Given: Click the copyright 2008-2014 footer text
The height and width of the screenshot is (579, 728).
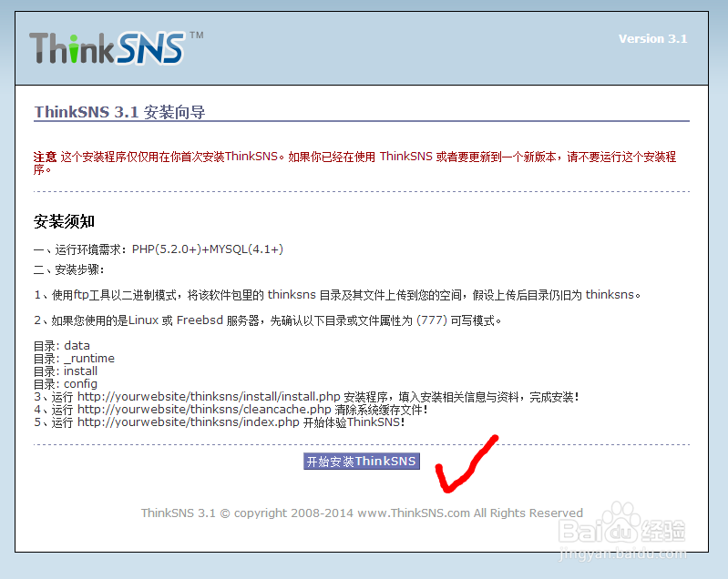Looking at the screenshot, I should pos(362,513).
